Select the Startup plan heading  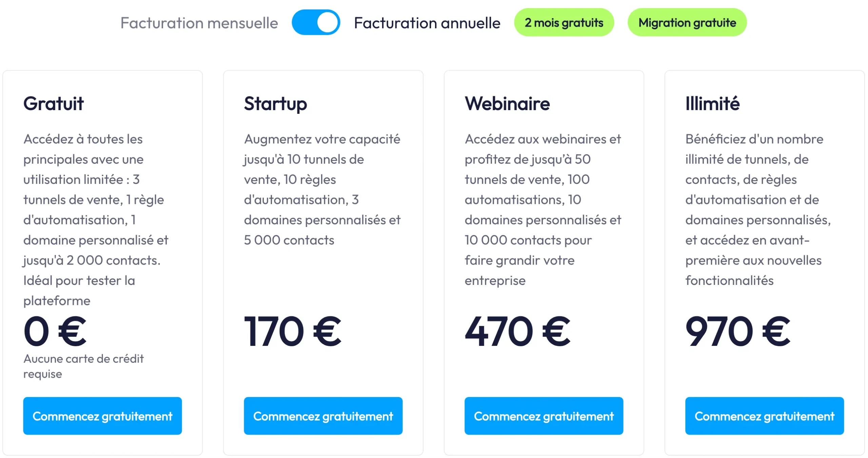(275, 104)
